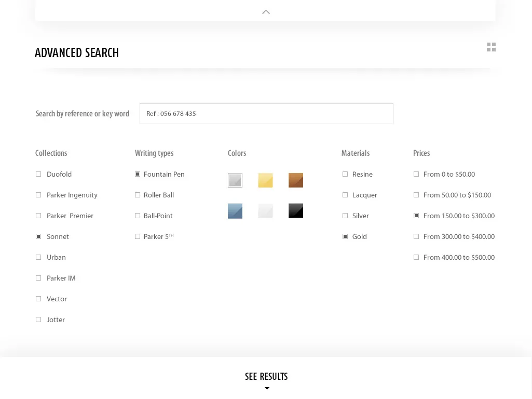This screenshot has height=399, width=532.
Task: Click the Advanced Search heading
Action: (77, 53)
